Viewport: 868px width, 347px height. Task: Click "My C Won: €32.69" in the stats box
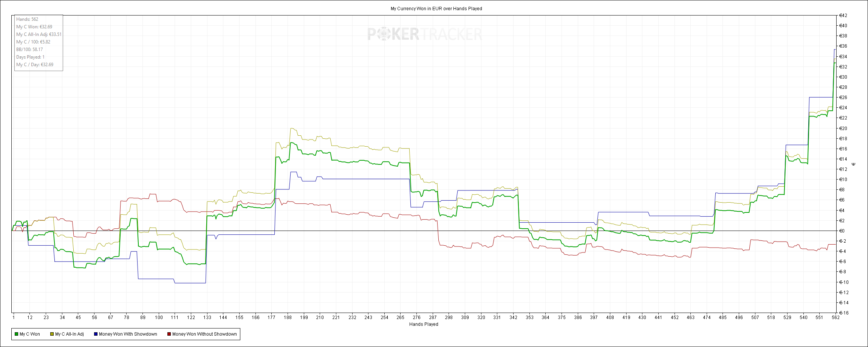click(34, 27)
